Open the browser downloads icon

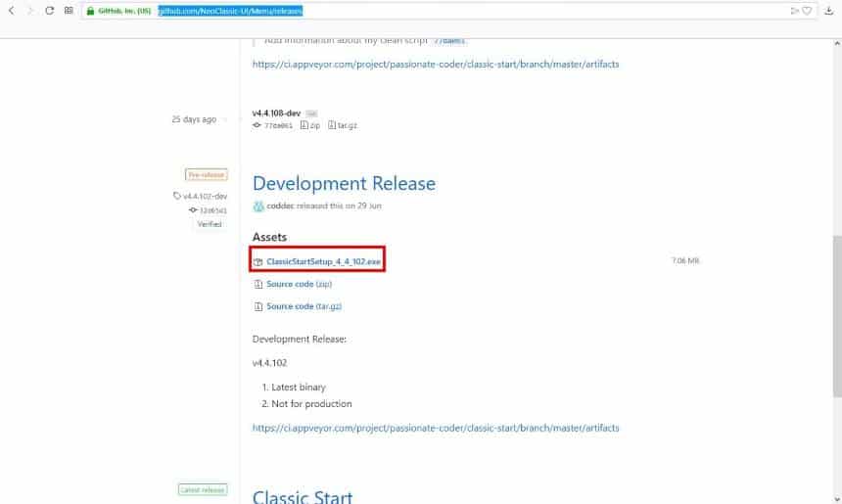(x=829, y=11)
